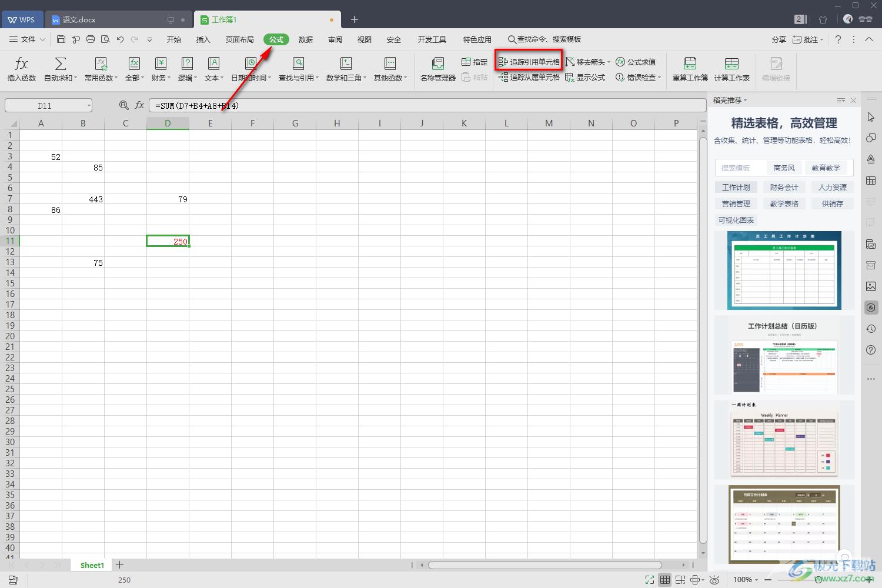Open the Logical (逻辑) functions icon
The width and height of the screenshot is (882, 588).
coord(187,64)
